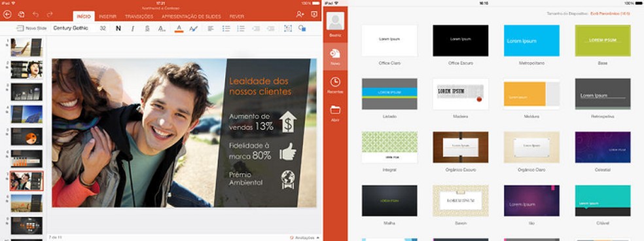Apply a numbered list
This screenshot has height=241, width=644.
coord(241,28)
